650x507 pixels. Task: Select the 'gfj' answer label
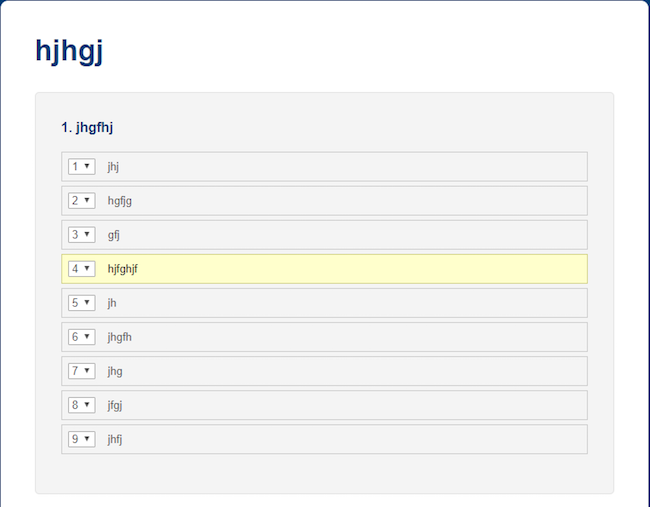coord(114,235)
